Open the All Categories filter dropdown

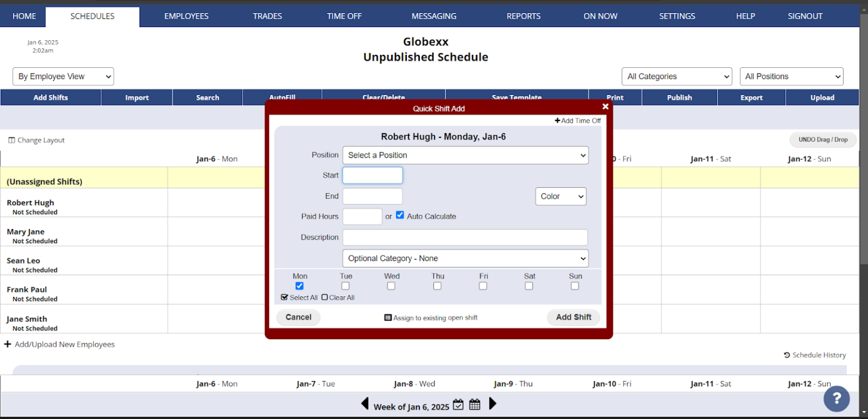click(677, 77)
